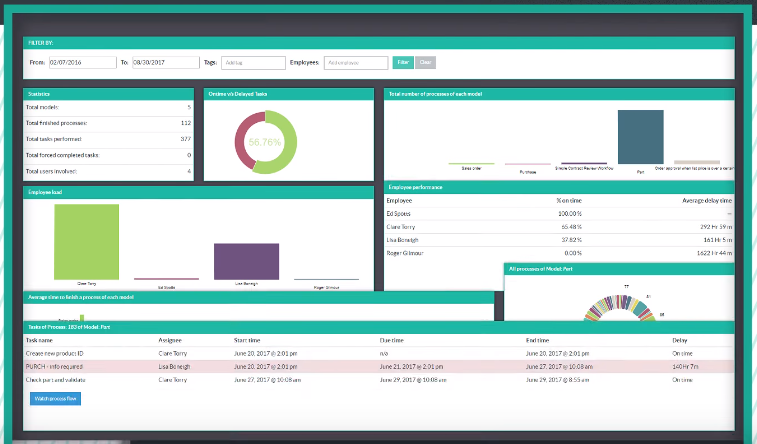Click Ed Spoors in Employee performance table
Image resolution: width=757 pixels, height=444 pixels.
398,214
